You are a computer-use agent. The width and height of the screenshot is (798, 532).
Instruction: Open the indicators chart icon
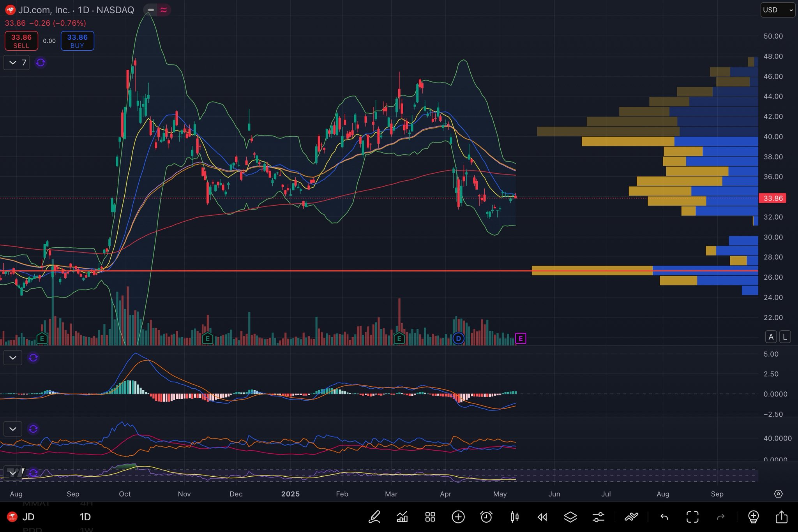[402, 517]
